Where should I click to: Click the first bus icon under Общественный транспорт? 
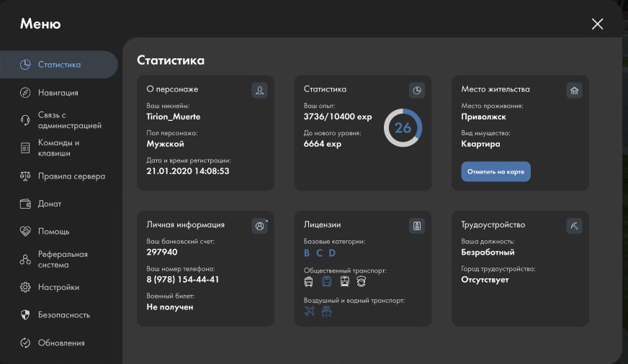pyautogui.click(x=308, y=281)
